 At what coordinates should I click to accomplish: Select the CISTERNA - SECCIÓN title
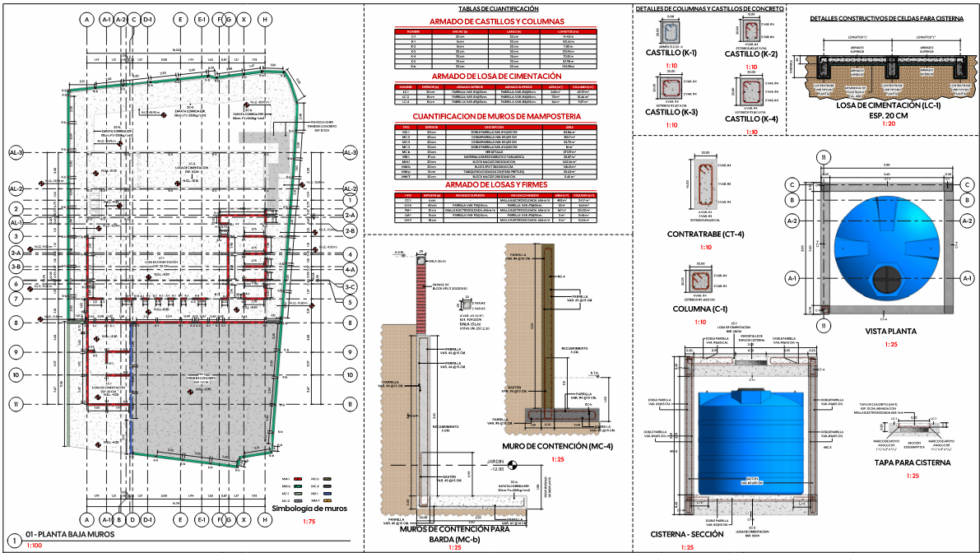coord(687,535)
